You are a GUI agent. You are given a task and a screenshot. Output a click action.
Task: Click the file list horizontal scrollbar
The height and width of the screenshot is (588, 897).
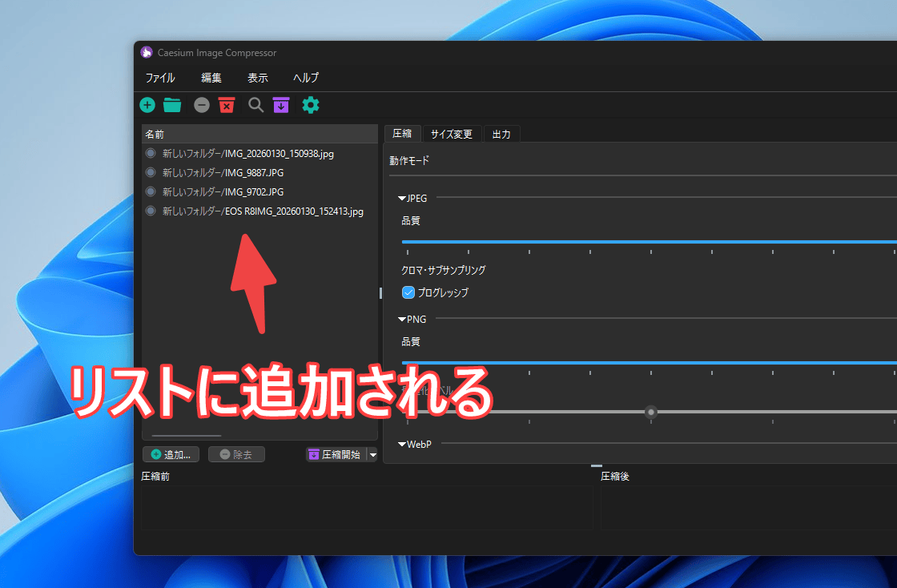tap(187, 436)
